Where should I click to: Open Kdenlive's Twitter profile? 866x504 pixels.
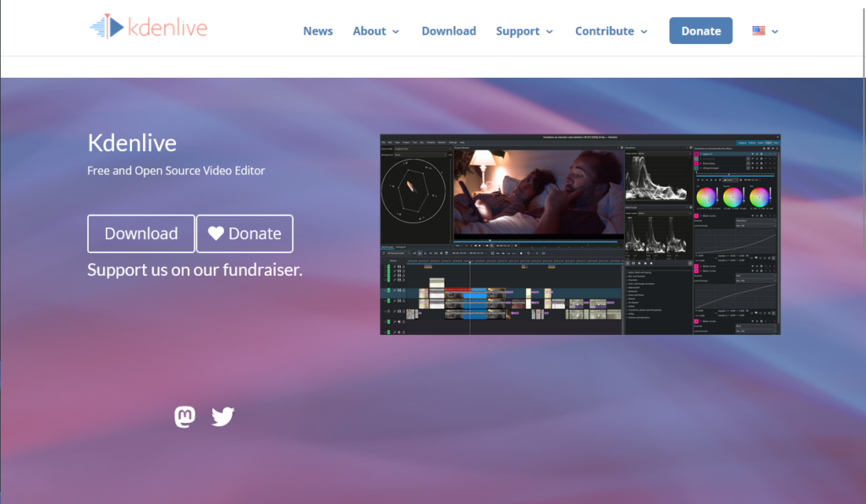click(223, 417)
